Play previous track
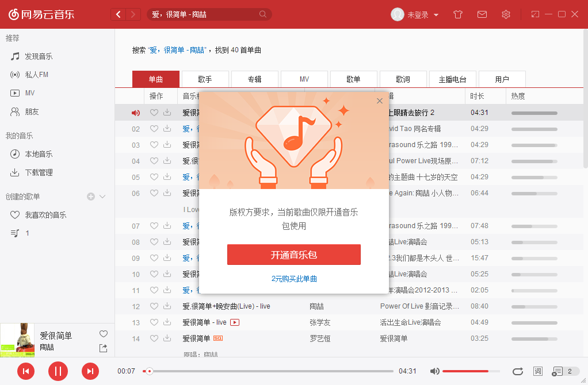 pos(26,371)
